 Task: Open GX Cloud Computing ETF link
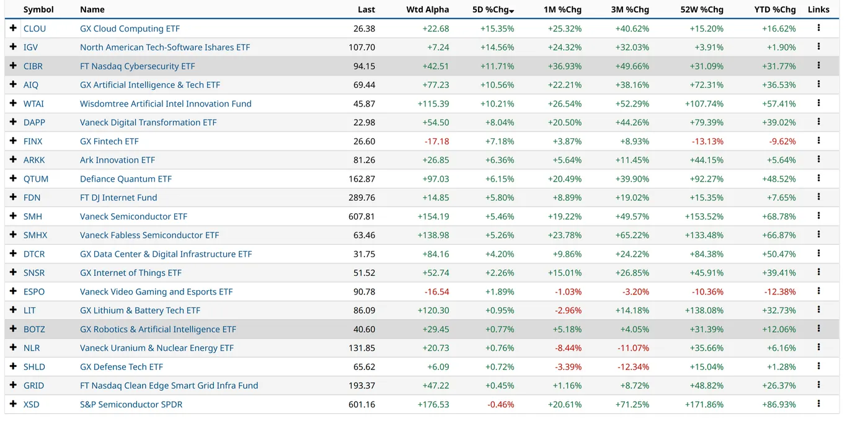130,29
